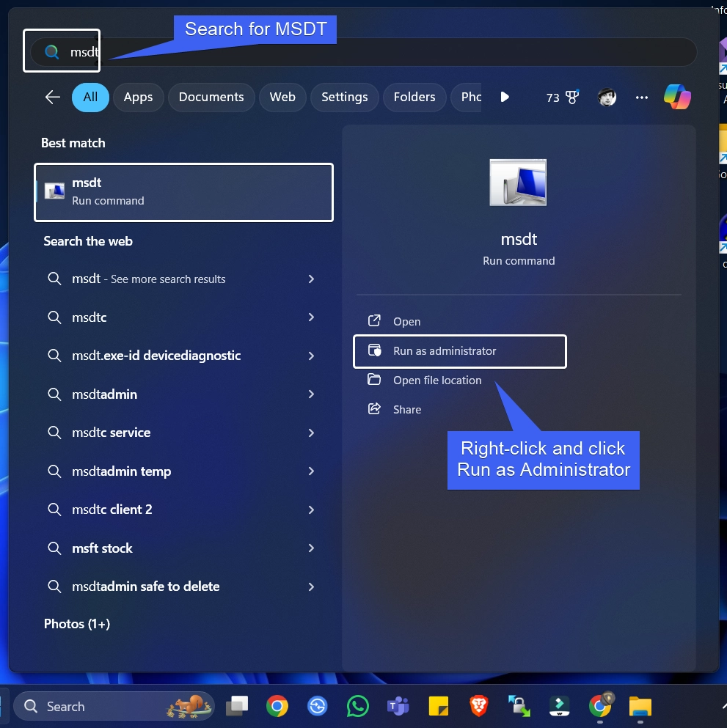
Task: Click the Open action's arrow icon
Action: coord(374,321)
